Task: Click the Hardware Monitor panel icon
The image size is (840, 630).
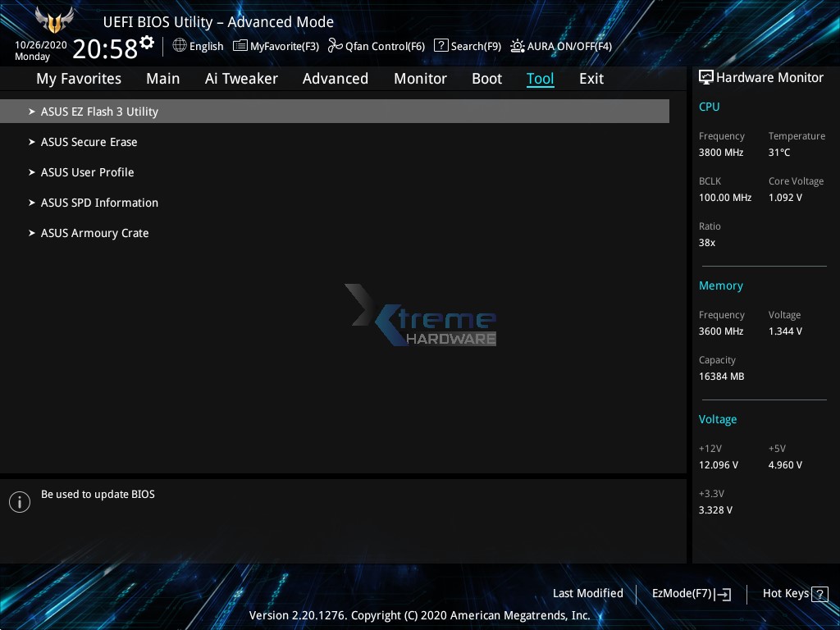Action: [x=706, y=77]
